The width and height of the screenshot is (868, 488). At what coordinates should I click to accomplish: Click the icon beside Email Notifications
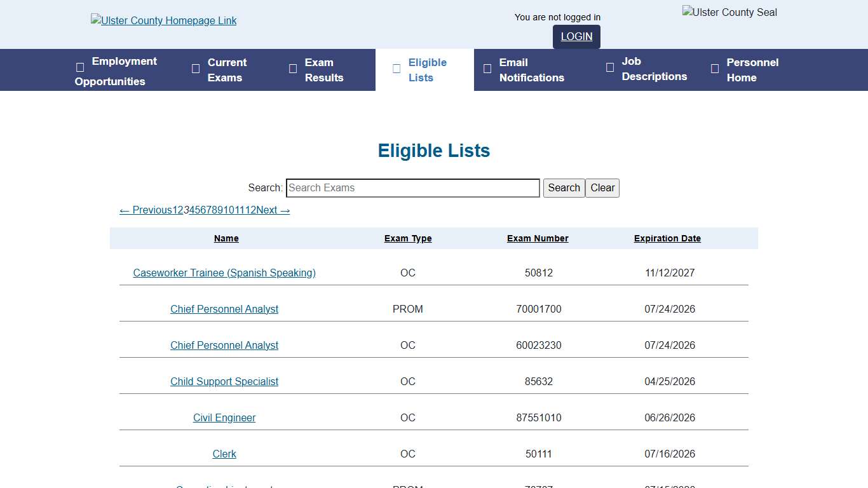[487, 69]
